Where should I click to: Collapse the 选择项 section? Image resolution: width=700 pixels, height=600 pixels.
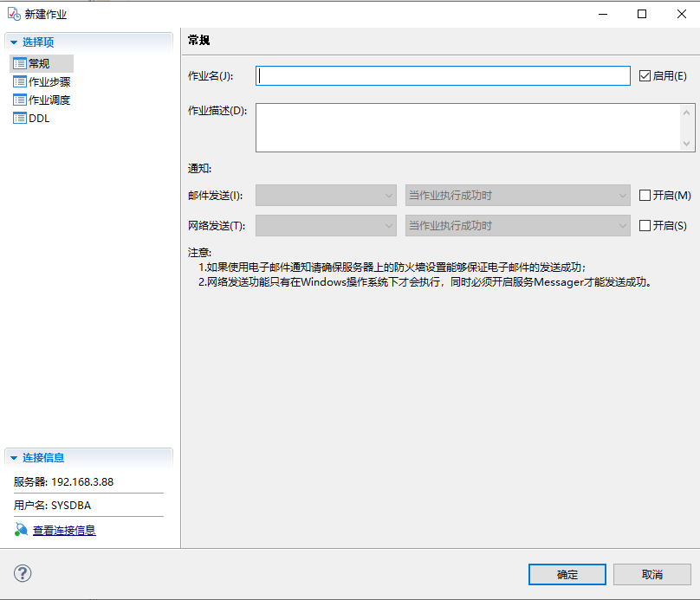coord(14,42)
